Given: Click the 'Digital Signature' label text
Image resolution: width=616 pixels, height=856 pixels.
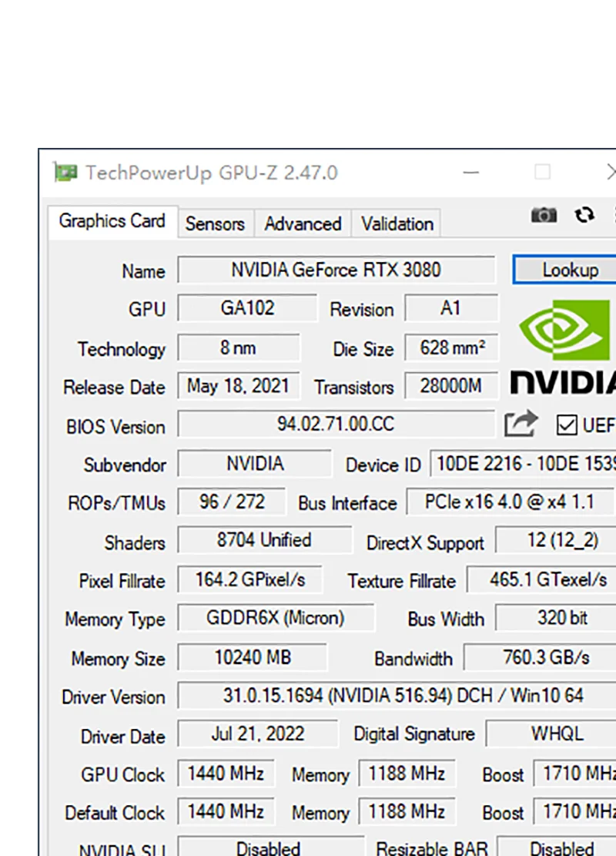Looking at the screenshot, I should (x=414, y=734).
